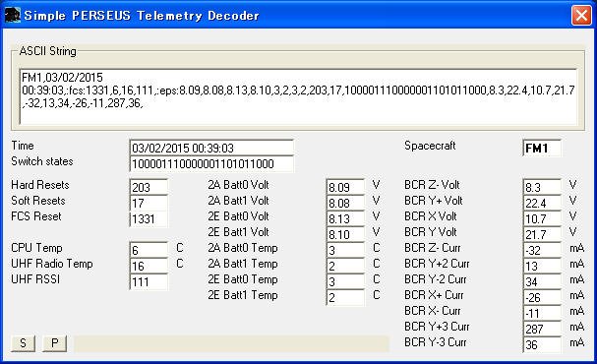
Task: Click the 'BCR Y+ Volt' label
Action: pyautogui.click(x=434, y=201)
